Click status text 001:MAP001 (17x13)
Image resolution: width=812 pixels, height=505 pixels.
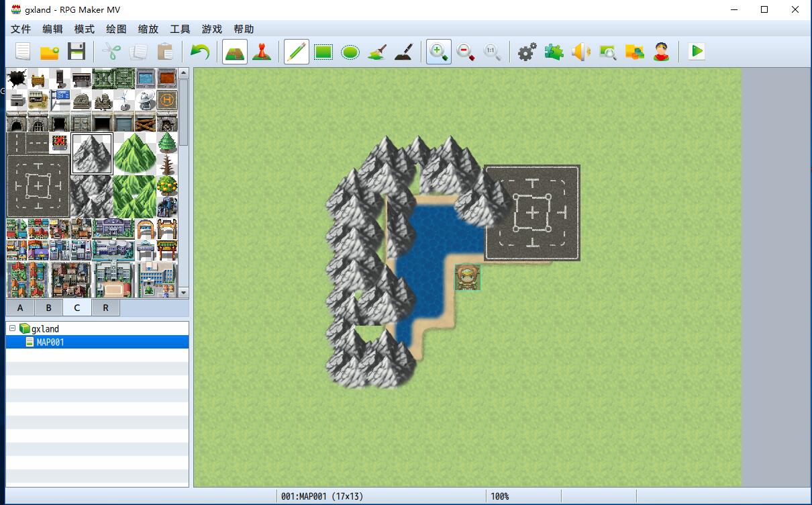(322, 496)
